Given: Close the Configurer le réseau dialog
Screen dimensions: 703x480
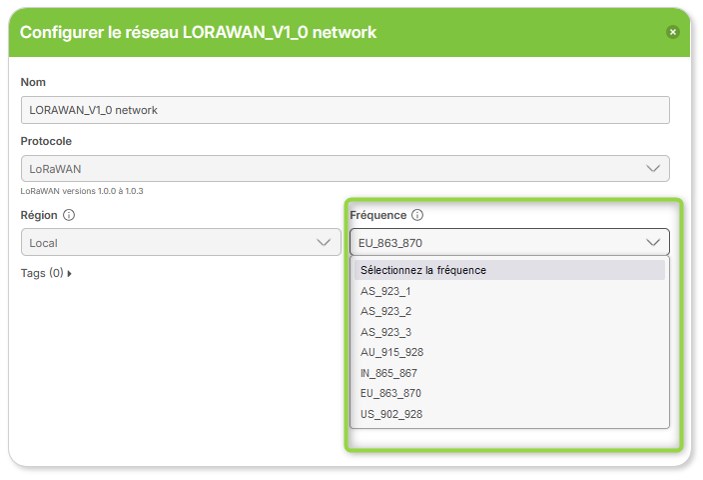Looking at the screenshot, I should tap(672, 32).
